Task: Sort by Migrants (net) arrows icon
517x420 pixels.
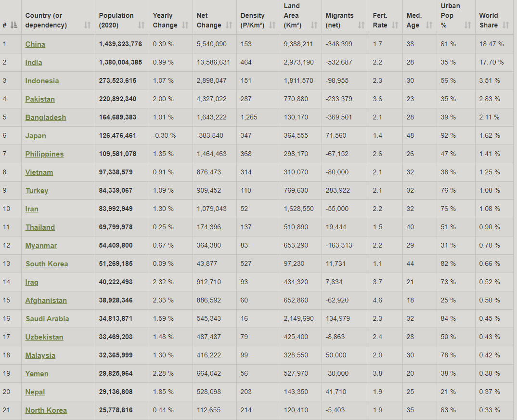Action: [362, 25]
